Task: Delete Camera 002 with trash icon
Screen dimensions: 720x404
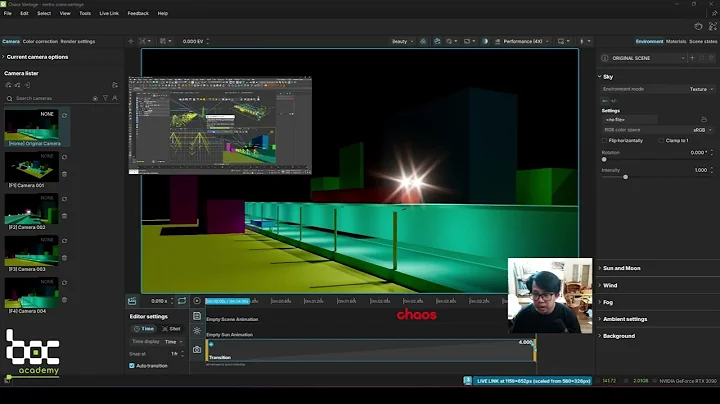Action: point(64,216)
